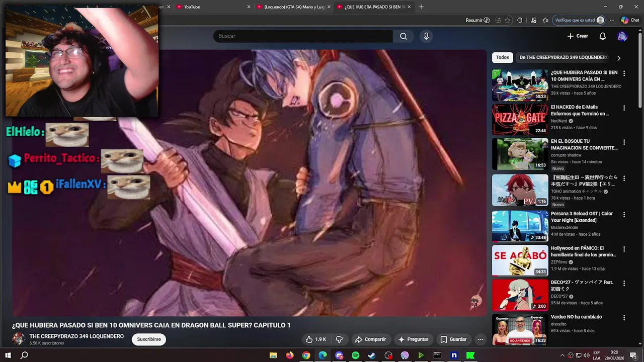Open Spotify from the taskbar
The image size is (644, 362).
(x=355, y=355)
